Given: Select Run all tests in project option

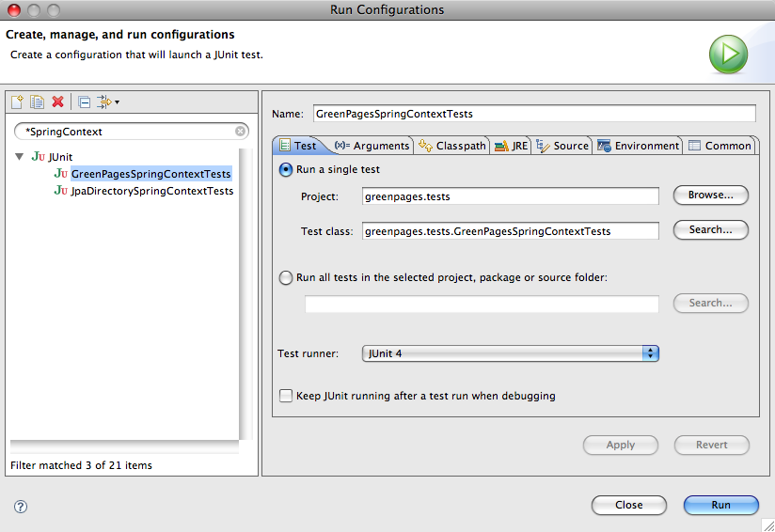Looking at the screenshot, I should point(286,277).
